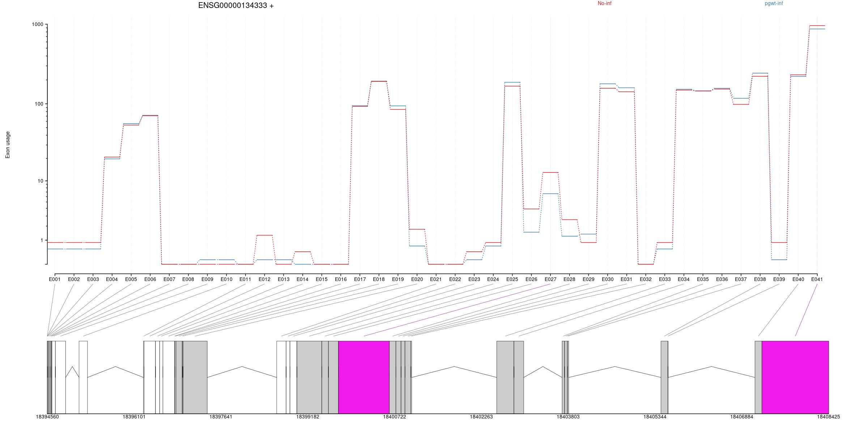This screenshot has height=434, width=868.
Task: Click the blue E039 usage segment
Action: pos(779,260)
